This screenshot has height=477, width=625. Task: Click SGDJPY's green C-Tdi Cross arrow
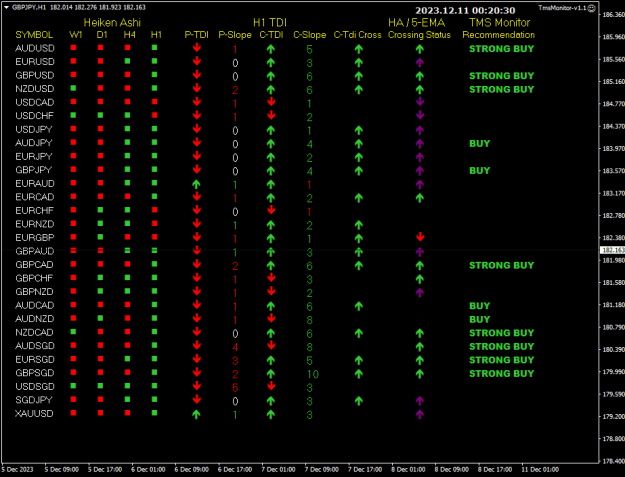[359, 401]
